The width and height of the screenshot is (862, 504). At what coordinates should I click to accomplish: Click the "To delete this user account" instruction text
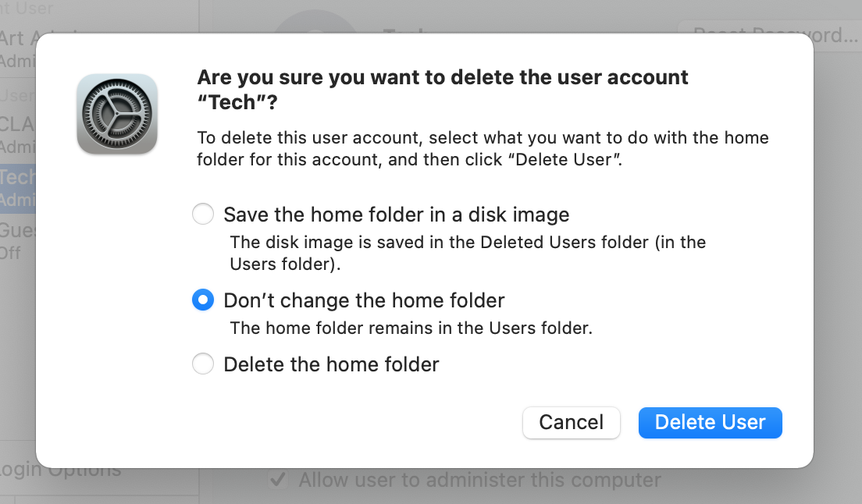[x=483, y=148]
